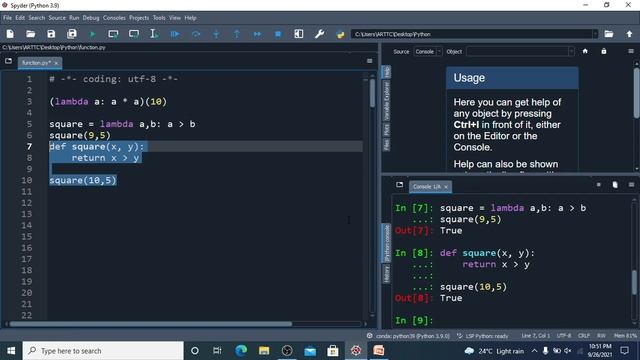
Task: Run current cell and advance
Action: (x=134, y=34)
